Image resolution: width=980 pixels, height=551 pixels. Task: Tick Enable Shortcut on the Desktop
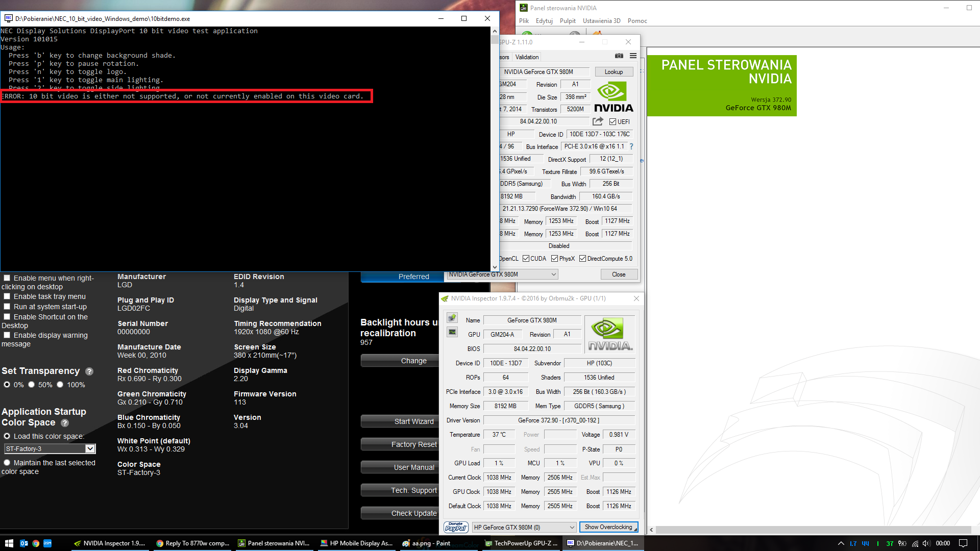[x=7, y=317]
